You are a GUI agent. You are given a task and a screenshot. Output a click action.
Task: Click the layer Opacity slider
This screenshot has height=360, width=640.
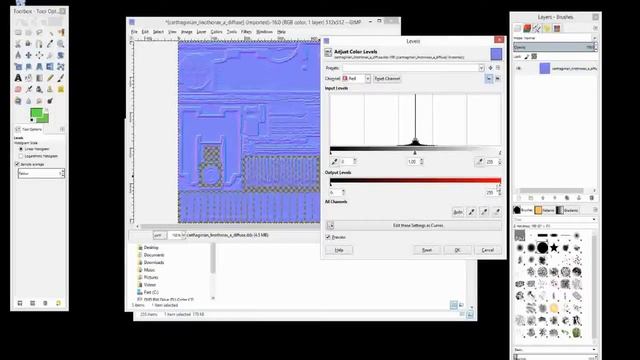coord(555,47)
